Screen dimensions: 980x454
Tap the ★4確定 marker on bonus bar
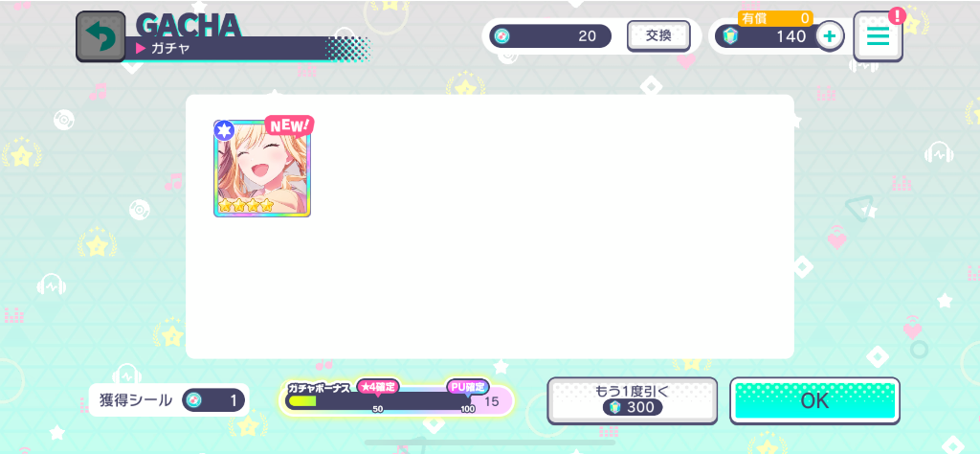point(377,387)
